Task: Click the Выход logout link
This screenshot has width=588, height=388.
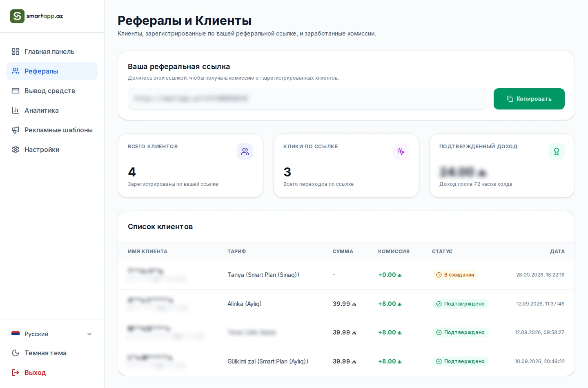Action: (x=52, y=372)
